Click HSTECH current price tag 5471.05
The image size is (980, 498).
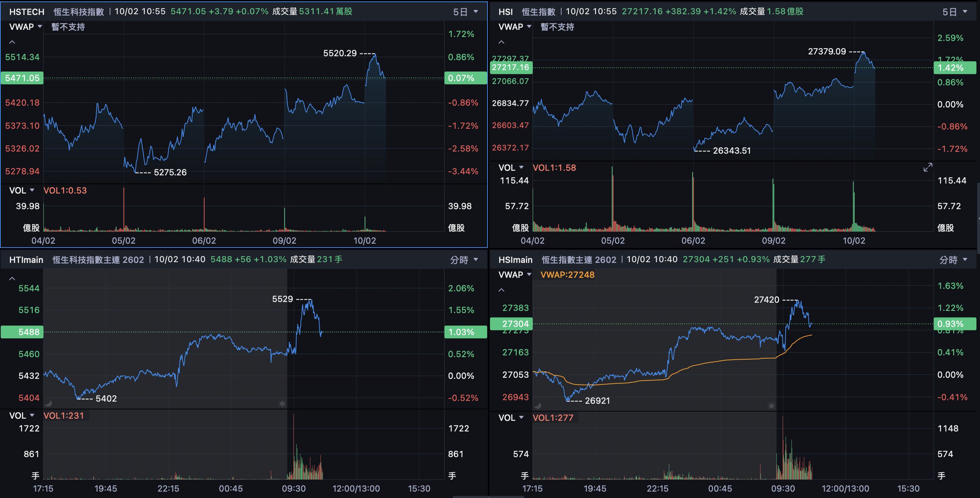click(22, 78)
